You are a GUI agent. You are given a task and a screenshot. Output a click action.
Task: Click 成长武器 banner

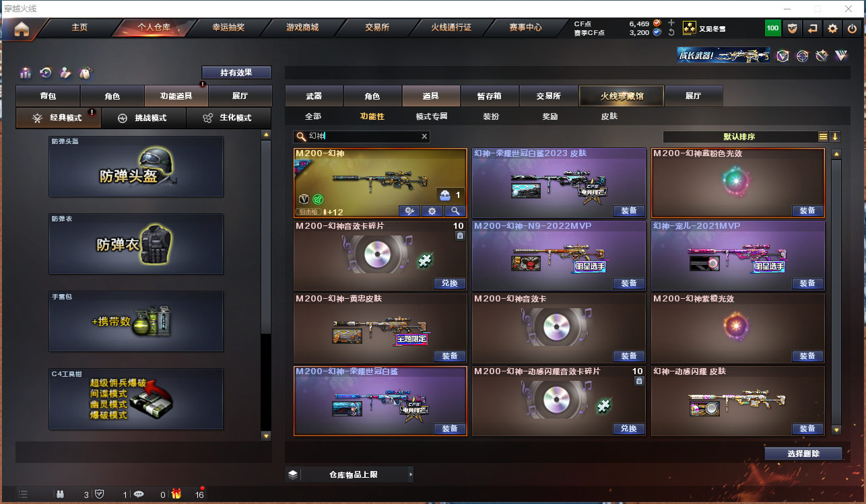(724, 56)
